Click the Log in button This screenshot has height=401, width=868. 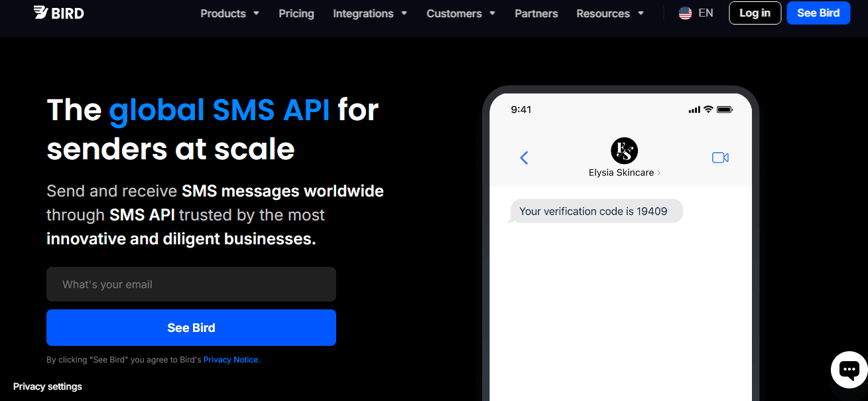[x=755, y=13]
